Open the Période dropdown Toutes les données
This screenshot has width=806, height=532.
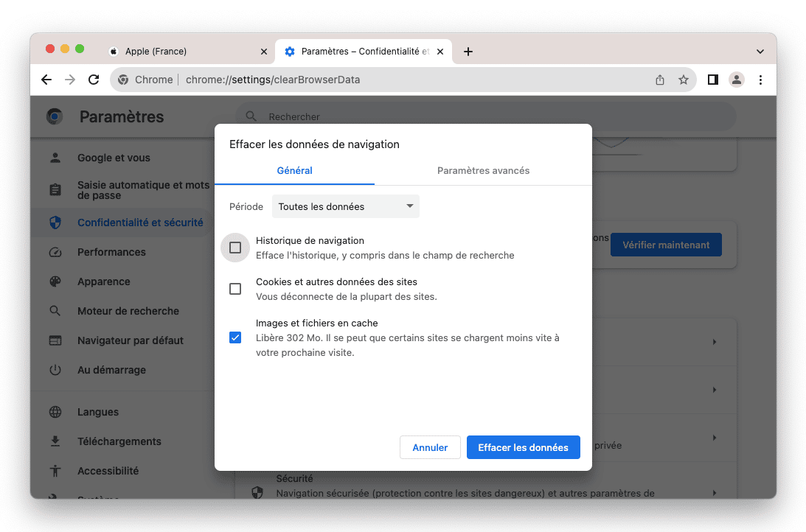[x=345, y=206]
